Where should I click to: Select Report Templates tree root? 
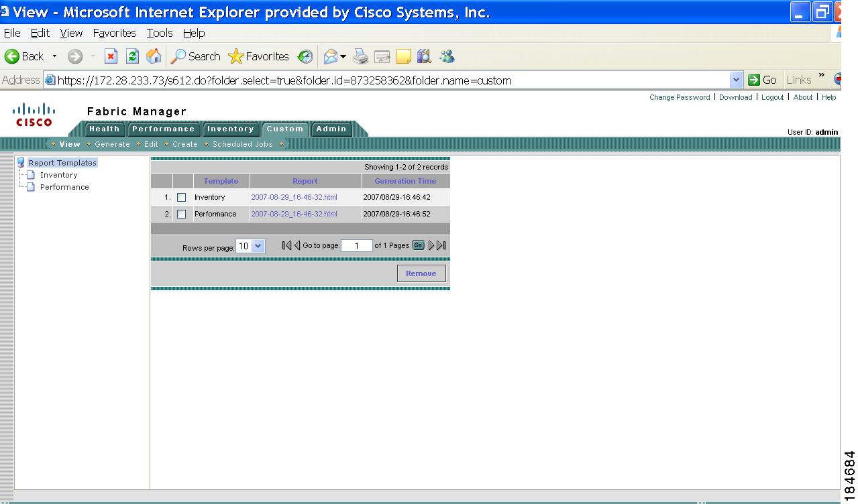point(62,163)
